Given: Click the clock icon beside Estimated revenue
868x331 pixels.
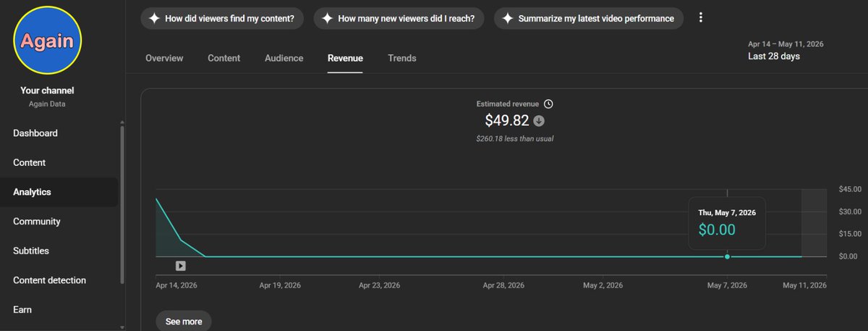Looking at the screenshot, I should pos(548,104).
